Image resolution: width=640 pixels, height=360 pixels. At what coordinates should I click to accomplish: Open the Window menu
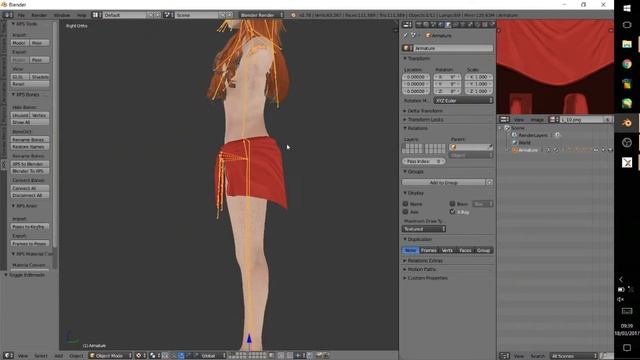point(62,15)
